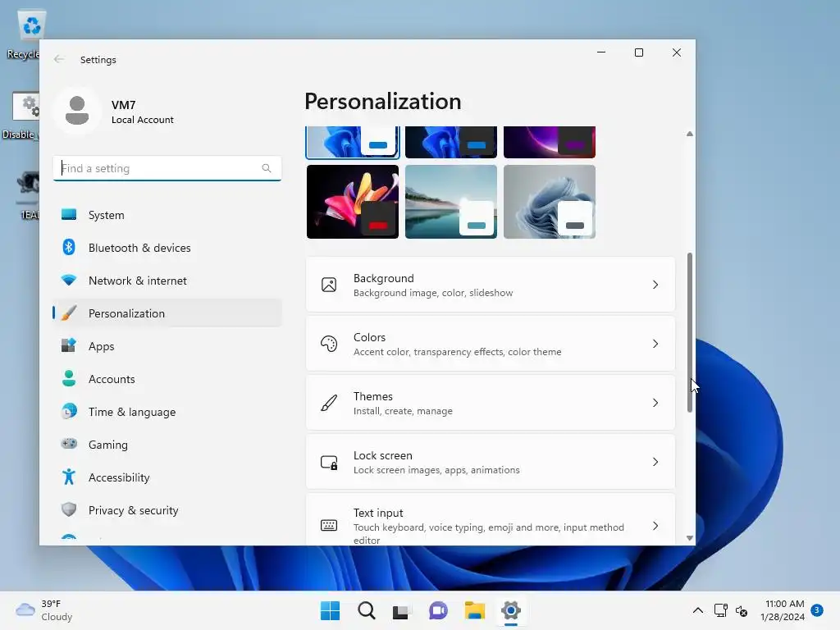Click the Privacy shield icon

pos(69,509)
